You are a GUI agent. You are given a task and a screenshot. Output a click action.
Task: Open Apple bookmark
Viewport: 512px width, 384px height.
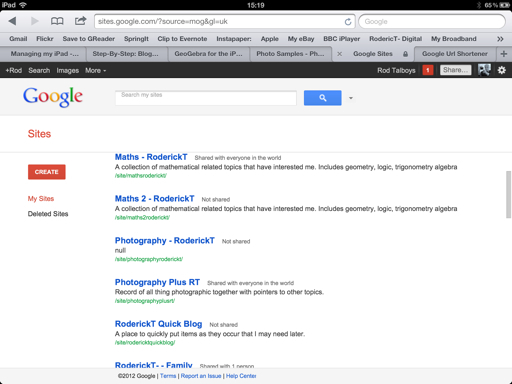(270, 39)
